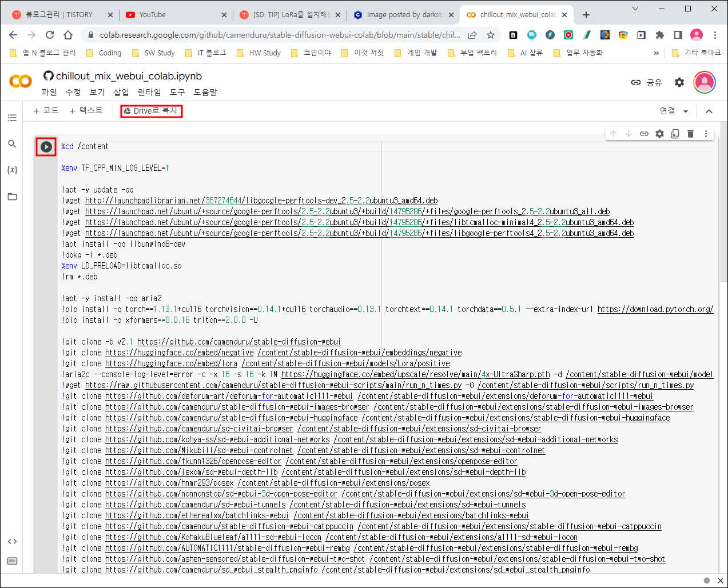This screenshot has height=588, width=728.
Task: Open the SW Study bookmark folder
Action: [153, 53]
